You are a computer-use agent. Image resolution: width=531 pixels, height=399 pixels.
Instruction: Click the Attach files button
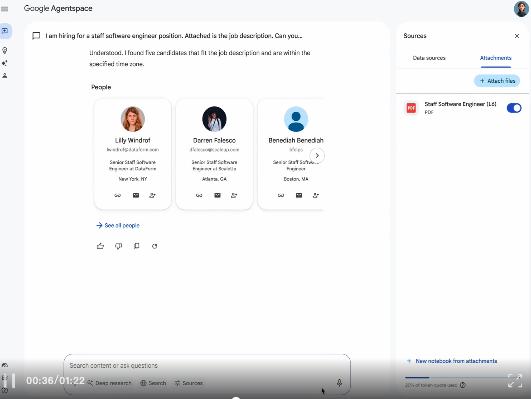497,81
